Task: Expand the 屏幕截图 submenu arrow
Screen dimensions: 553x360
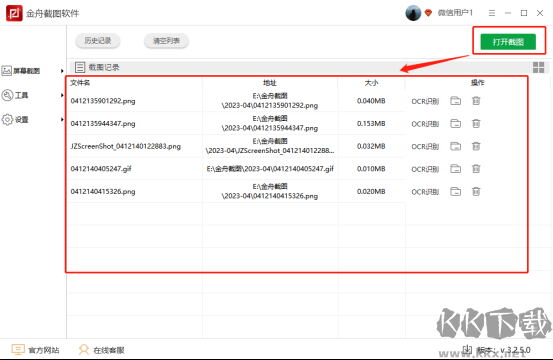Action: [62, 71]
